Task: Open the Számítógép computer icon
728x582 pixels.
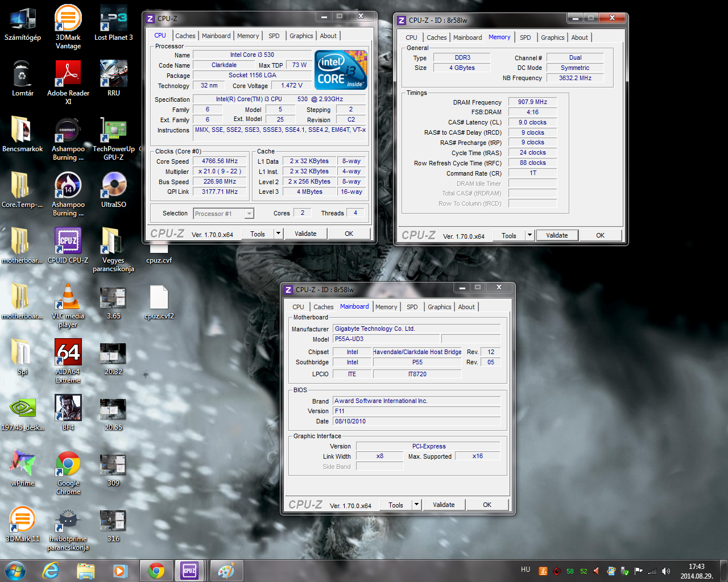Action: 23,23
